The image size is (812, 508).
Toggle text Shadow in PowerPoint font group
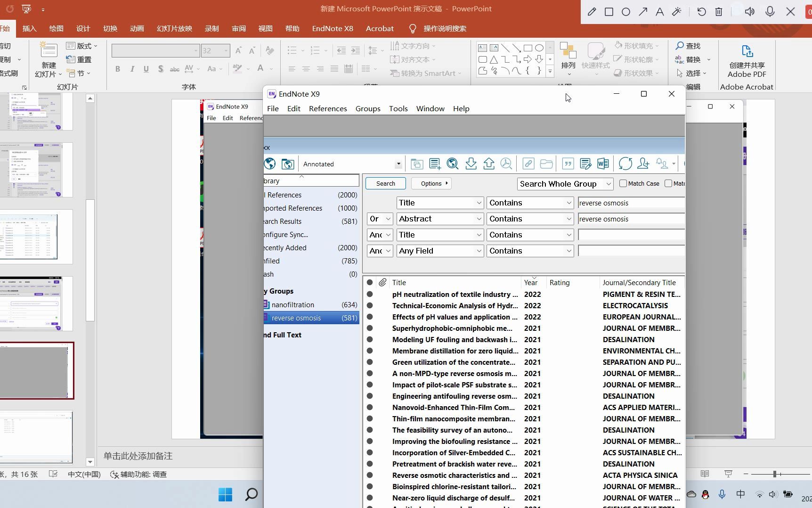click(161, 69)
